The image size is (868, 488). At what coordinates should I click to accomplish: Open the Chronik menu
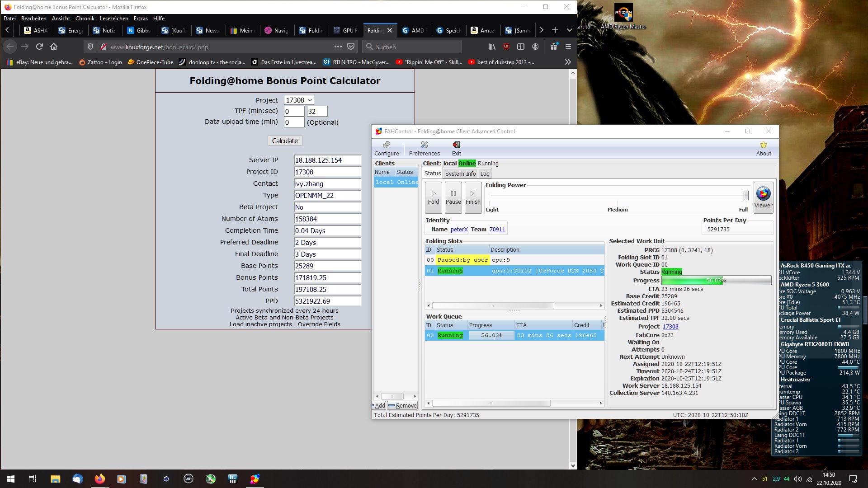pos(85,19)
